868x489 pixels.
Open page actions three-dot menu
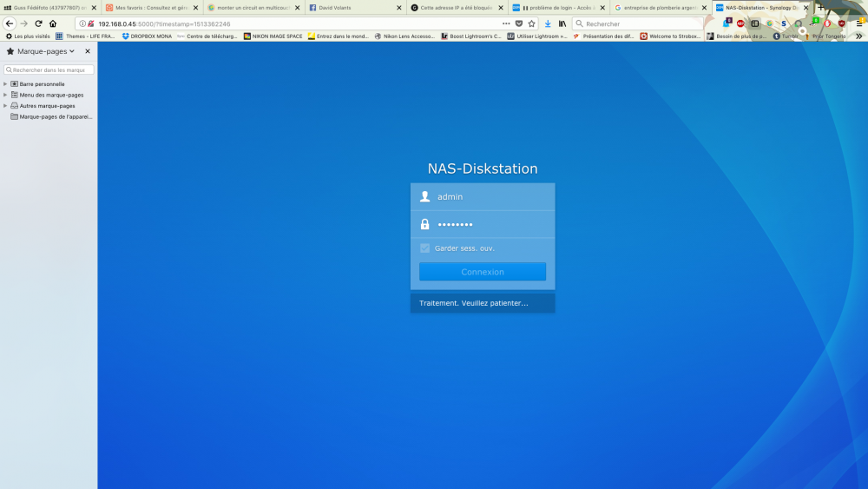pyautogui.click(x=506, y=23)
